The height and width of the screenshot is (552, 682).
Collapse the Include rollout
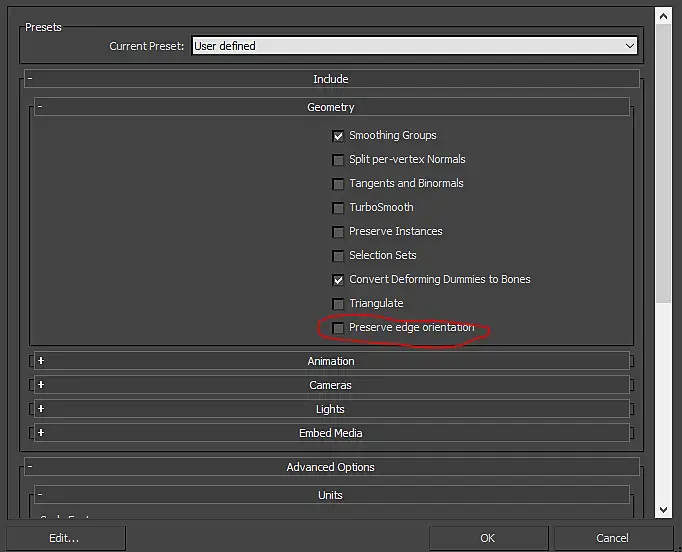click(x=332, y=79)
